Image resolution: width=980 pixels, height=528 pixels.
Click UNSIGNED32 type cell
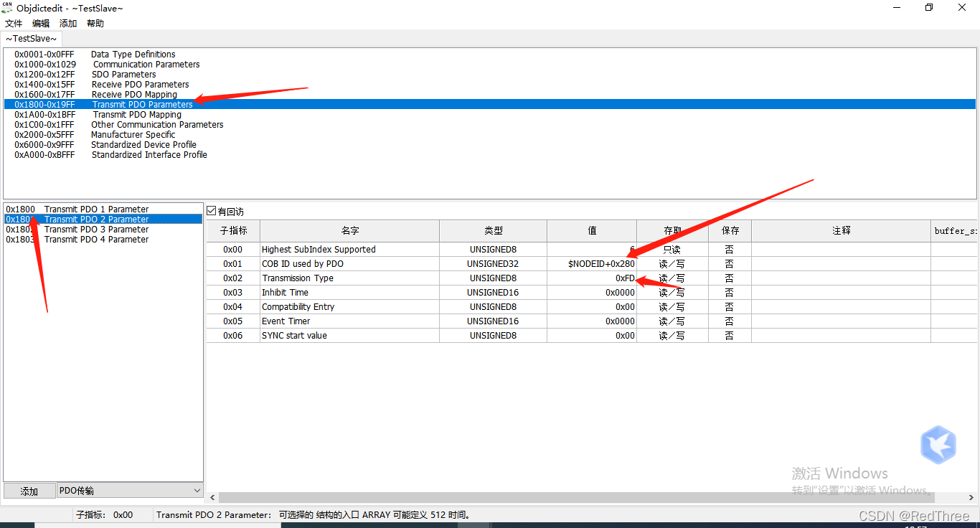tap(493, 264)
